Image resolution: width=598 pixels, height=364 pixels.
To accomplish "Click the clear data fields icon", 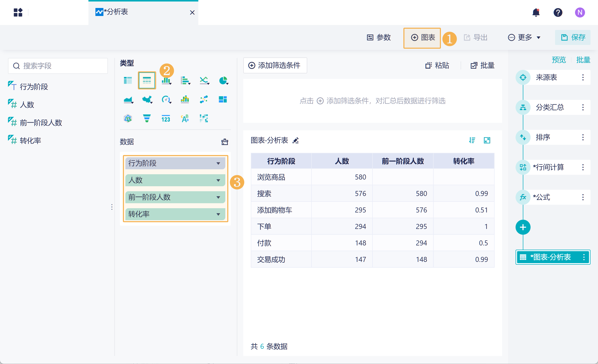I will 225,142.
